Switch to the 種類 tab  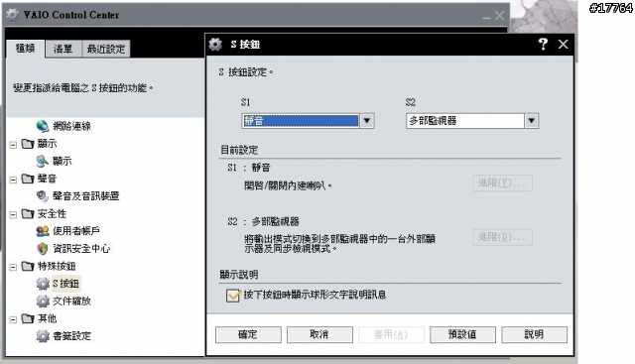(25, 49)
